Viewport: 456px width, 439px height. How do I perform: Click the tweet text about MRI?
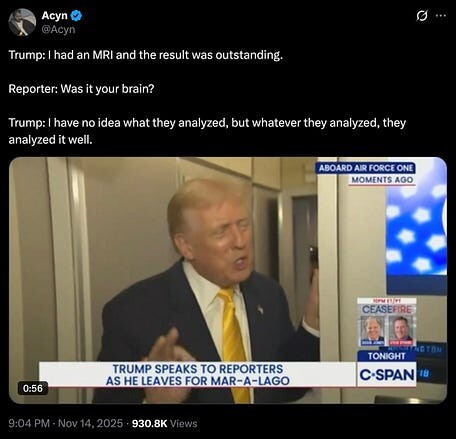(146, 55)
